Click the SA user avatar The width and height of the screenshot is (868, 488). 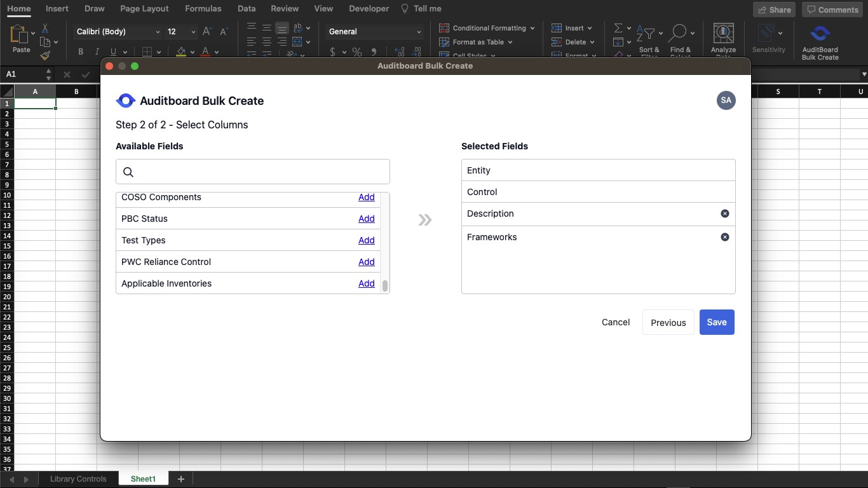point(726,100)
